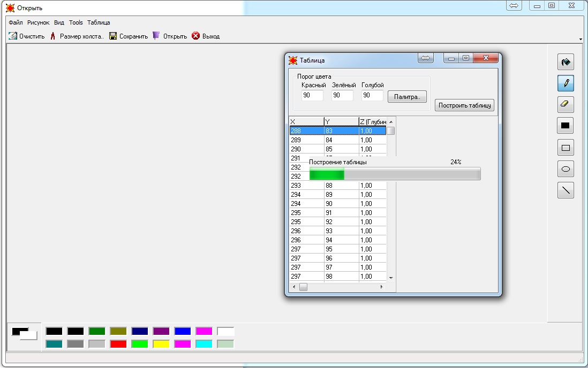
Task: Open Размер холста canvas size dialog
Action: 77,36
